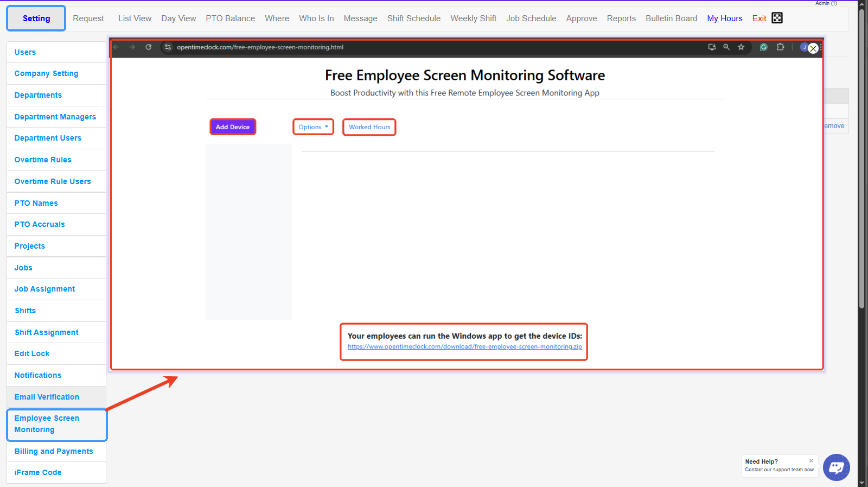
Task: Go to Shift Schedule menu item
Action: pos(413,18)
